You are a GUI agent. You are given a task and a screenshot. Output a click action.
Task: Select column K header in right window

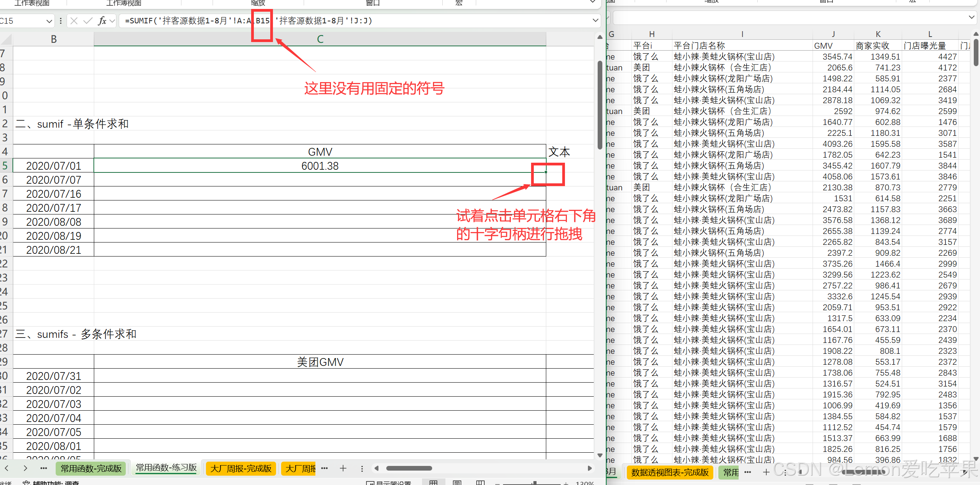878,34
